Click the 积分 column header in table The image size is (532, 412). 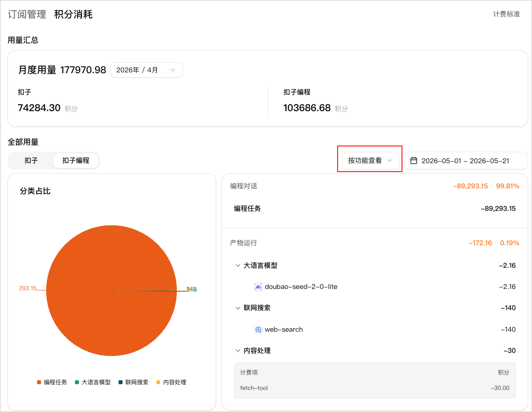coord(504,373)
